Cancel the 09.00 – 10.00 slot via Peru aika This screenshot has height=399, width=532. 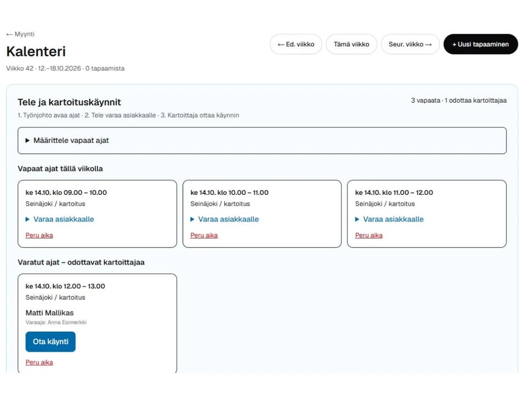point(39,235)
